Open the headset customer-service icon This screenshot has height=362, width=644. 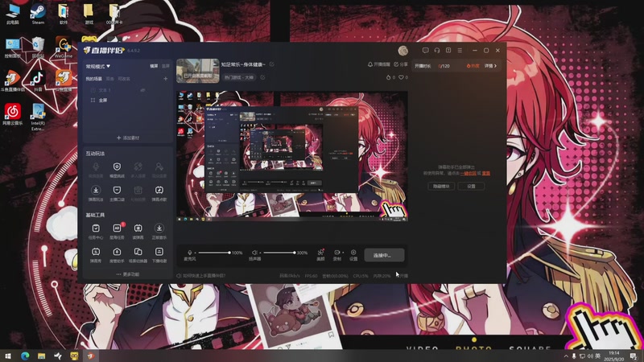click(437, 51)
